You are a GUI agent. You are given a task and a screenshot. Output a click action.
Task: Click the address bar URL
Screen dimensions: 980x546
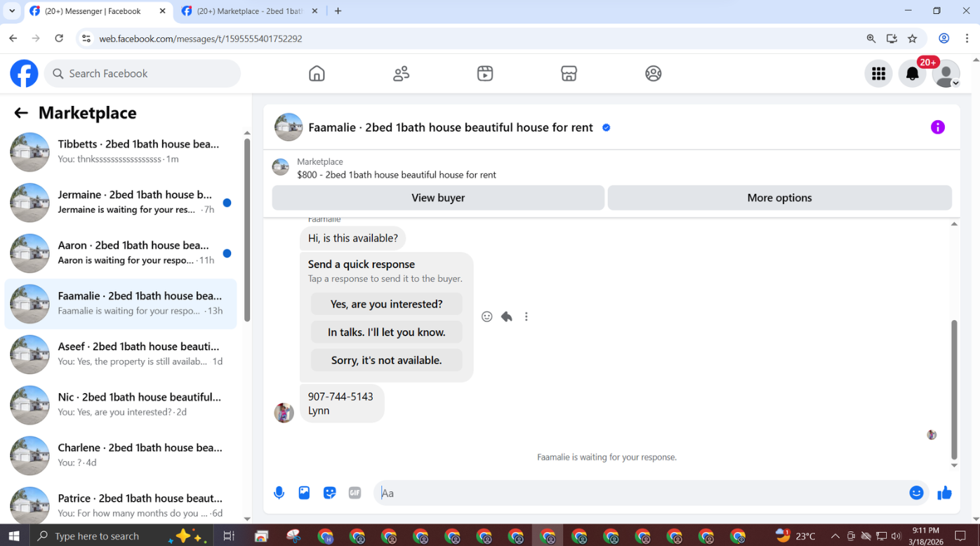(x=201, y=39)
